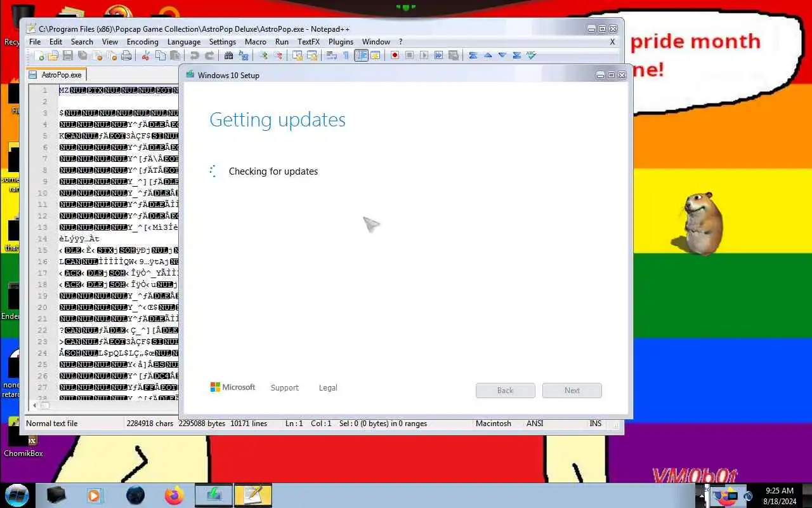Image resolution: width=812 pixels, height=508 pixels.
Task: Open the Search menu
Action: 82,42
